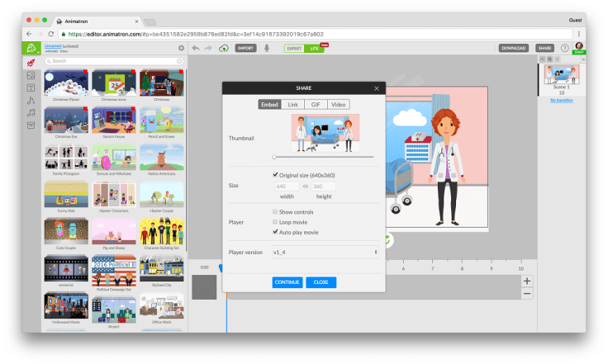Uncheck Original size (640x360) checkbox
The height and width of the screenshot is (364, 608).
[275, 175]
